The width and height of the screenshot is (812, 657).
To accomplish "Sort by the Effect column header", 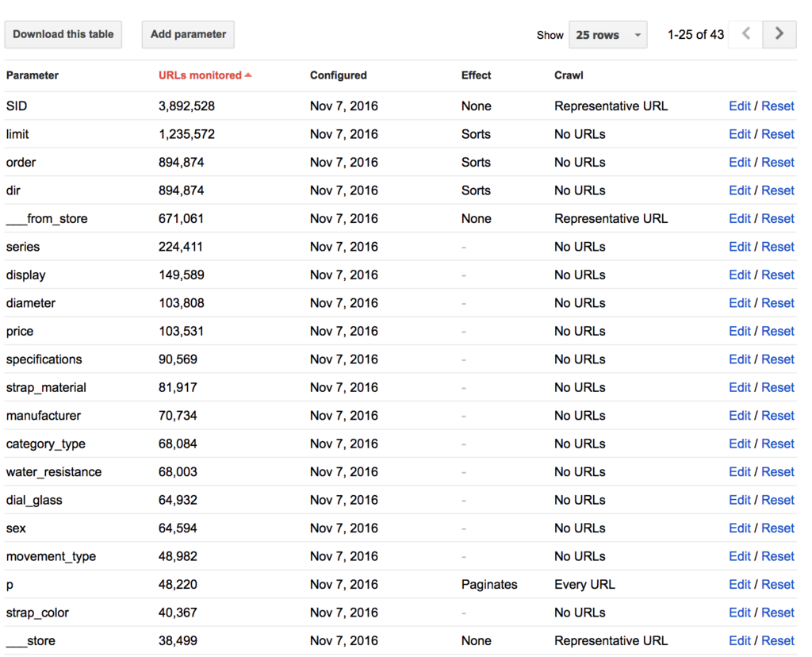I will point(477,75).
